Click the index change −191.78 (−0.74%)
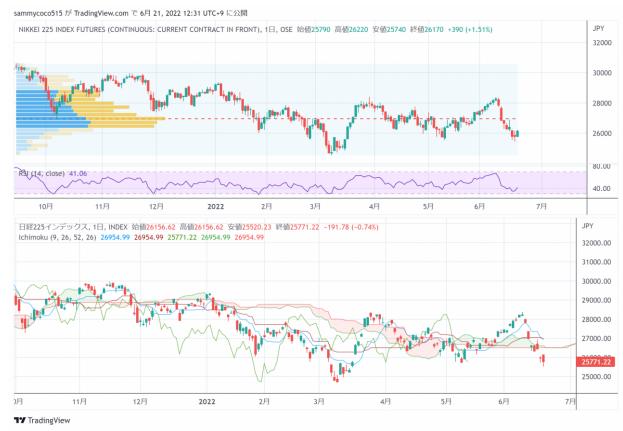This screenshot has height=431, width=623. tap(351, 227)
